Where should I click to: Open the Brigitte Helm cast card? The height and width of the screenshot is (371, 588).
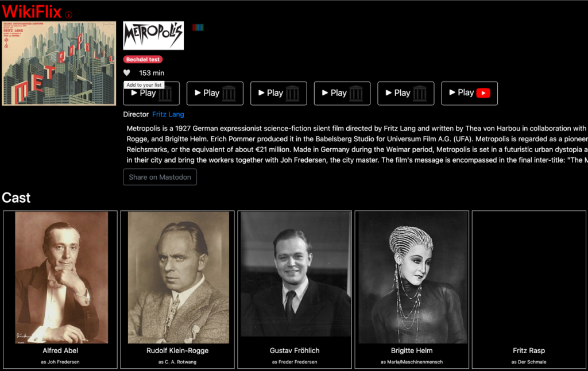click(412, 289)
